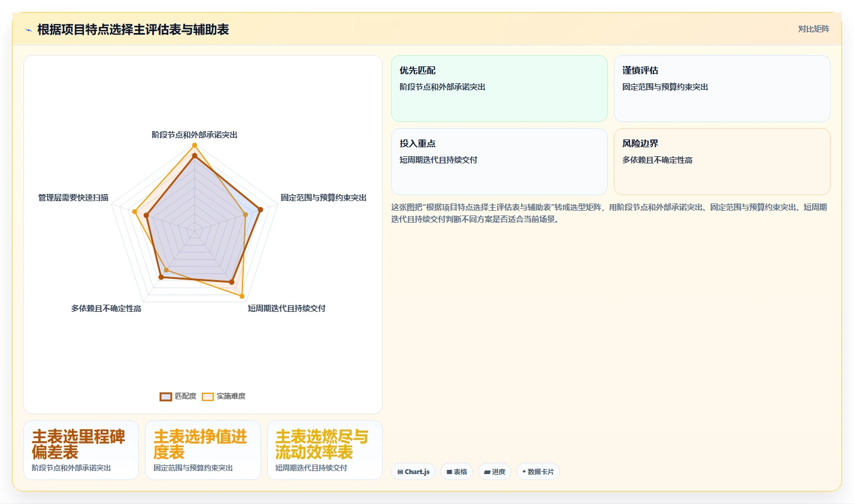The width and height of the screenshot is (854, 504).
Task: Open the 优先匹配 card
Action: [x=499, y=89]
